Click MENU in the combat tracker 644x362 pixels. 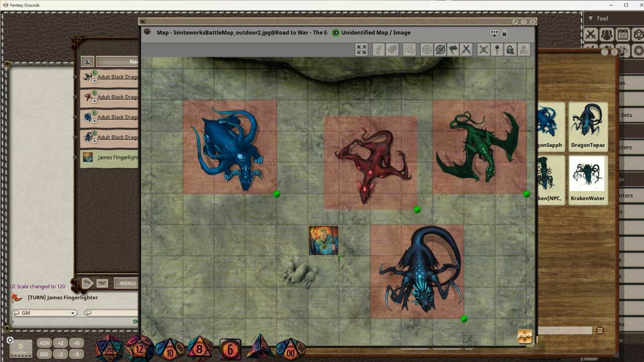[x=127, y=283]
